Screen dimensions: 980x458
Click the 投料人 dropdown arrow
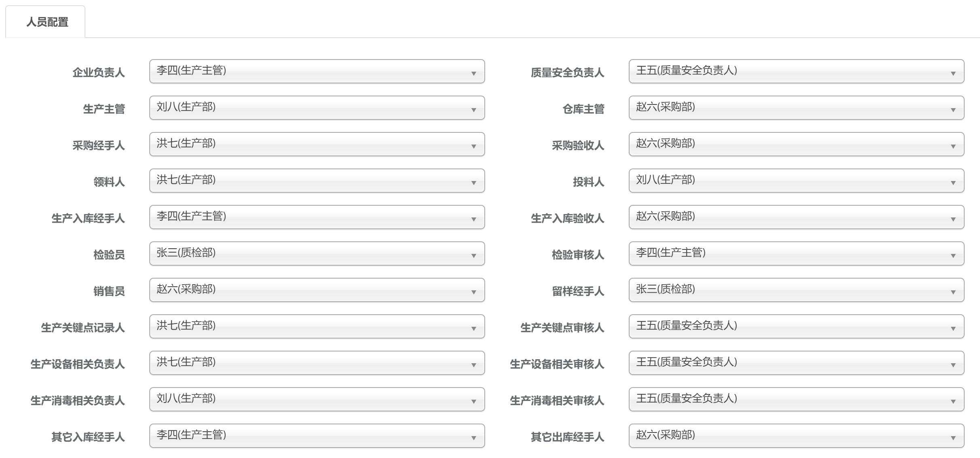click(953, 182)
